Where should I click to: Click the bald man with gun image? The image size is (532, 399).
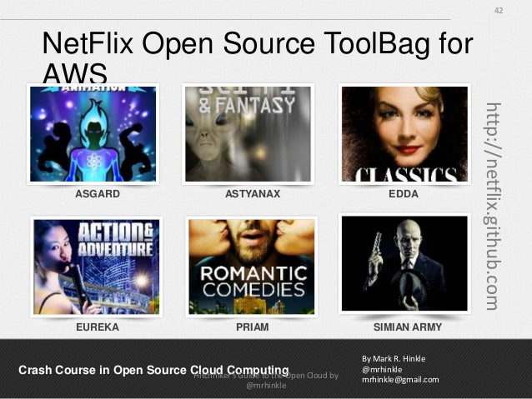404,263
